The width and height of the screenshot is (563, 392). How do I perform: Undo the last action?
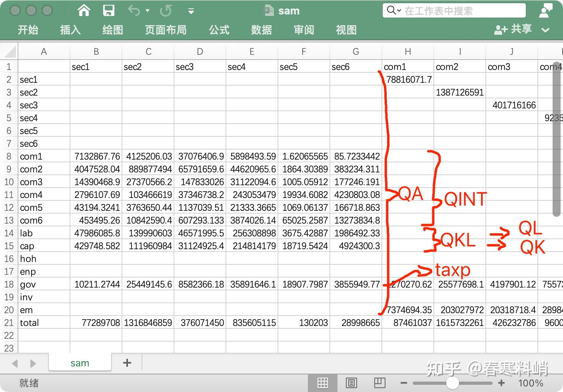pos(134,10)
